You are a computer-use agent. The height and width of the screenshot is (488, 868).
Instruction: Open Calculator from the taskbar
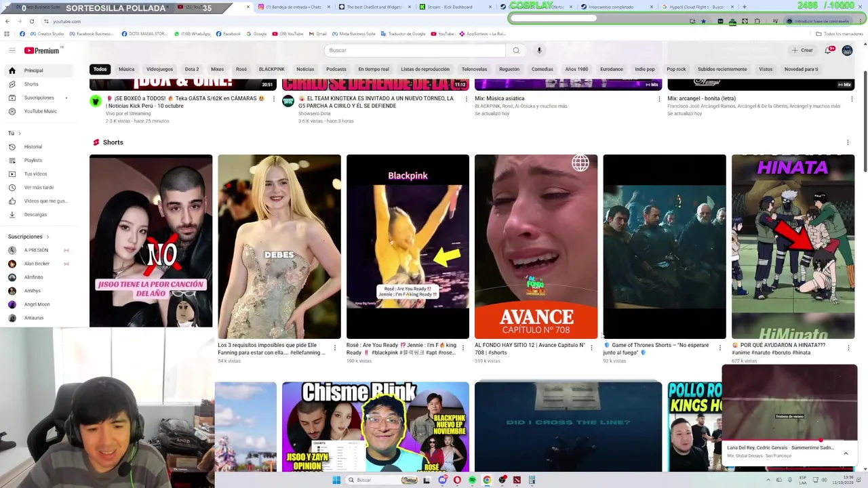click(532, 480)
